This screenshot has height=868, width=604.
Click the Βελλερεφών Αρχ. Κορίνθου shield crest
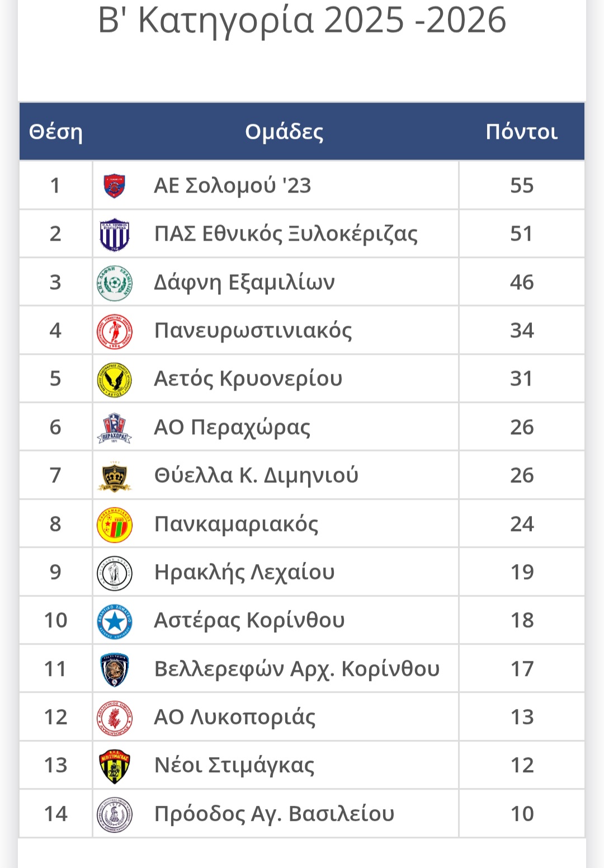115,669
